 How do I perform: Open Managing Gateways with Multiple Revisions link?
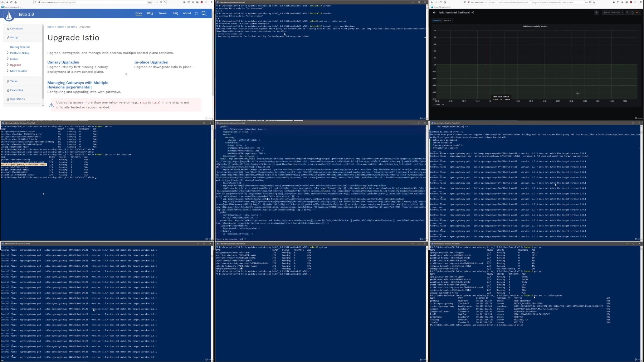pos(78,85)
